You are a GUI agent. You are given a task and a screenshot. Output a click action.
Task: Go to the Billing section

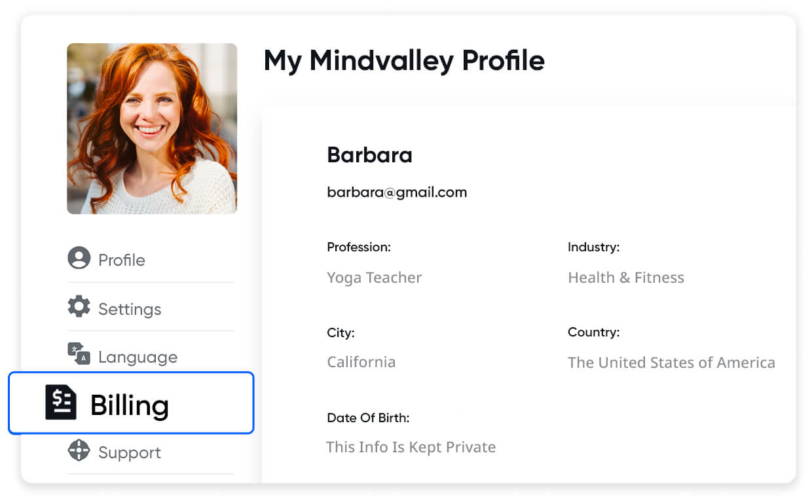click(x=130, y=405)
